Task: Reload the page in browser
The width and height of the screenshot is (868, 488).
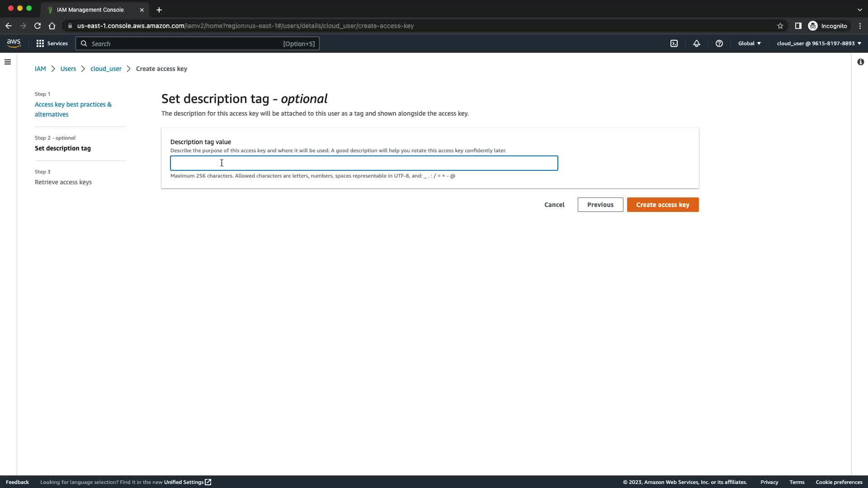Action: (38, 26)
